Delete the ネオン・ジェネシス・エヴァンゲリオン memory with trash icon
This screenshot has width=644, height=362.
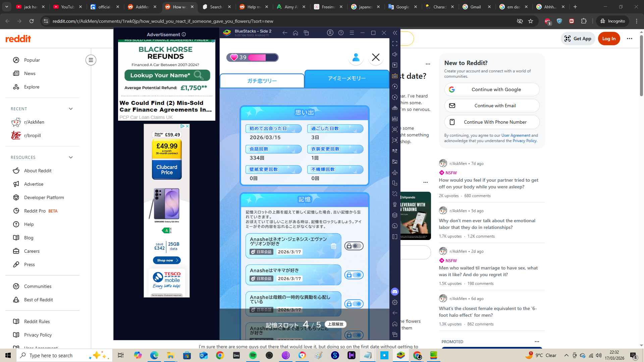[x=333, y=246]
